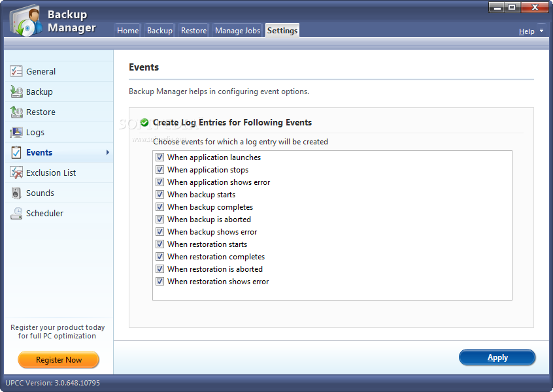553x392 pixels.
Task: Open the Help dropdown arrow
Action: 542,31
